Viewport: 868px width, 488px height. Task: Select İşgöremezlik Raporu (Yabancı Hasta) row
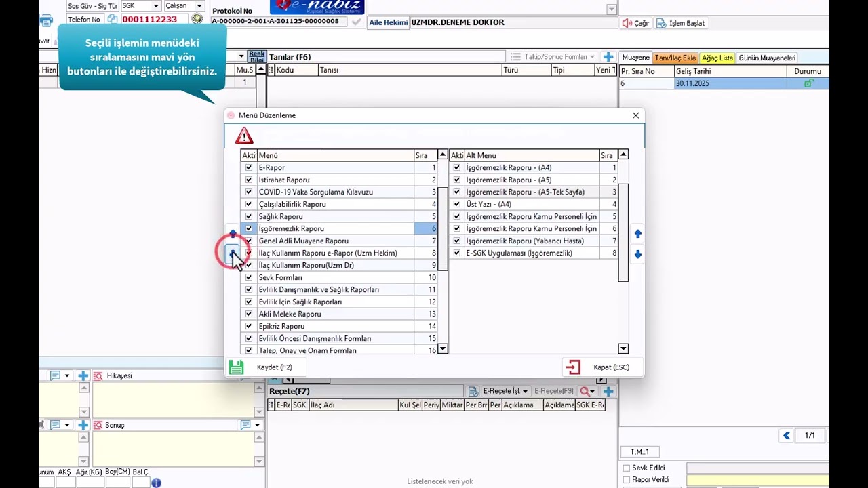coord(534,241)
